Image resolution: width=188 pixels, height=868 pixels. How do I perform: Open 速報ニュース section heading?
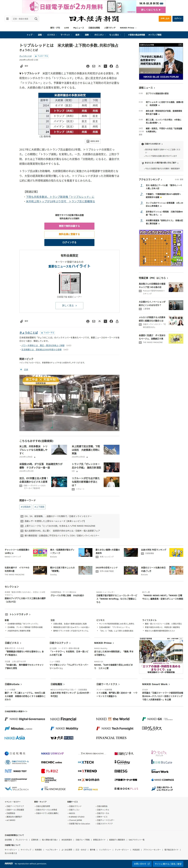pyautogui.click(x=147, y=88)
